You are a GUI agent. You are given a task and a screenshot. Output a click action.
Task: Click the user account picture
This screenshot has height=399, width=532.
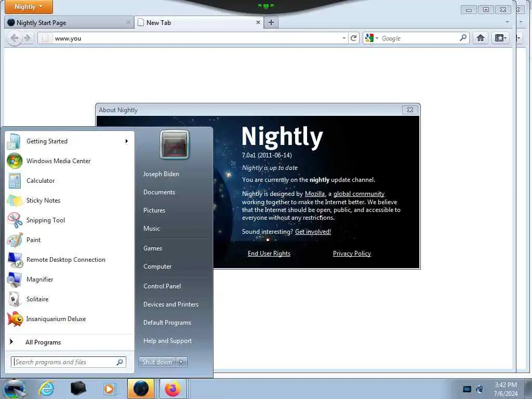tap(175, 145)
